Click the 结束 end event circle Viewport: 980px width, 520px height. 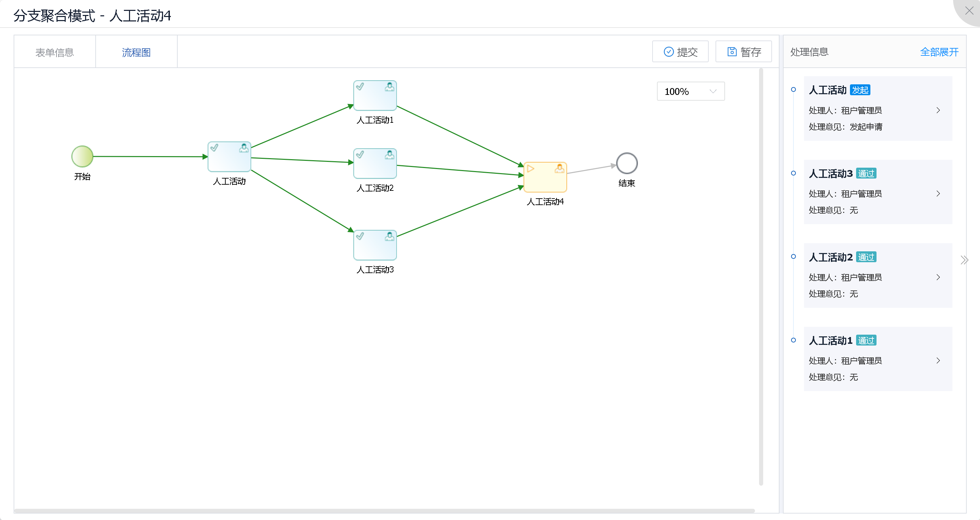coord(627,163)
